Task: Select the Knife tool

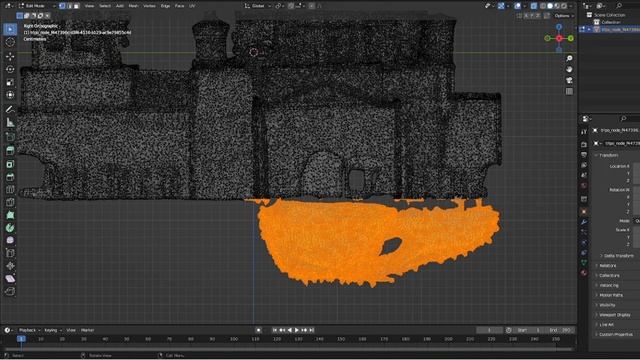Action: [10, 202]
